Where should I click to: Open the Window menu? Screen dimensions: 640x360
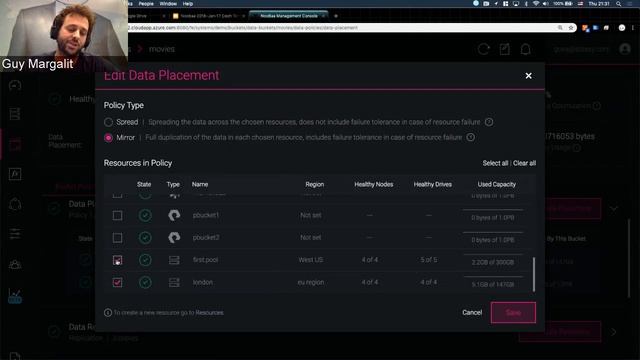point(168,4)
